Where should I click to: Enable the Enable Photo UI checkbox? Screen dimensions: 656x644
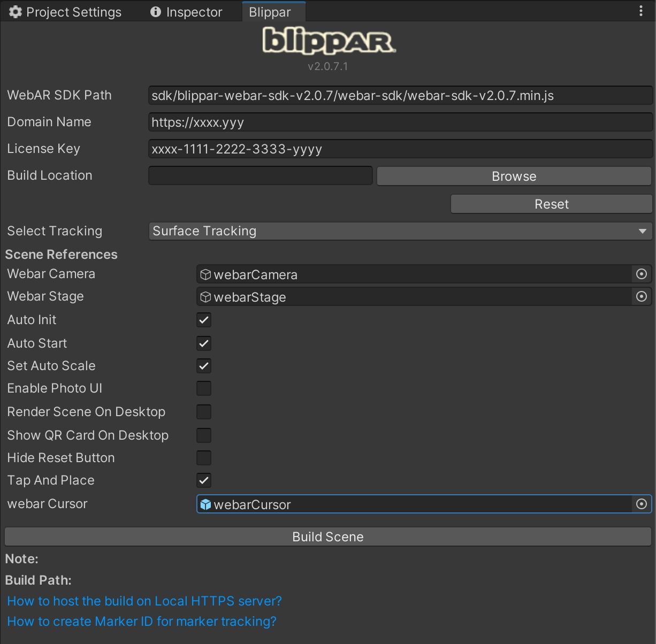click(x=204, y=388)
